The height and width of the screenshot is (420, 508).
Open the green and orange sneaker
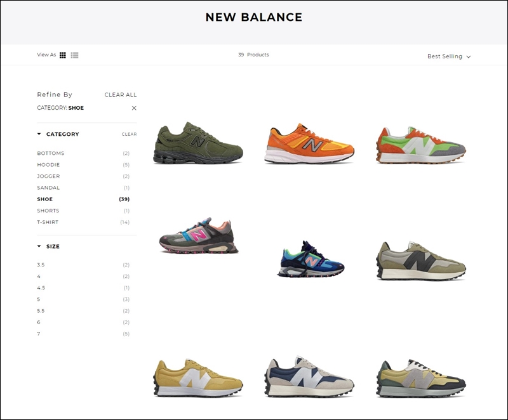point(421,145)
